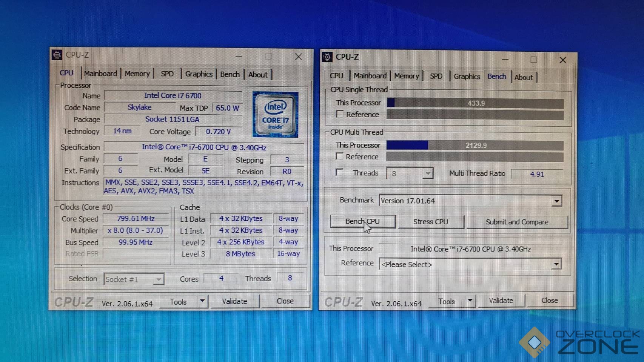Click Close button in right window
Screen dimensions: 644x362
pos(550,300)
